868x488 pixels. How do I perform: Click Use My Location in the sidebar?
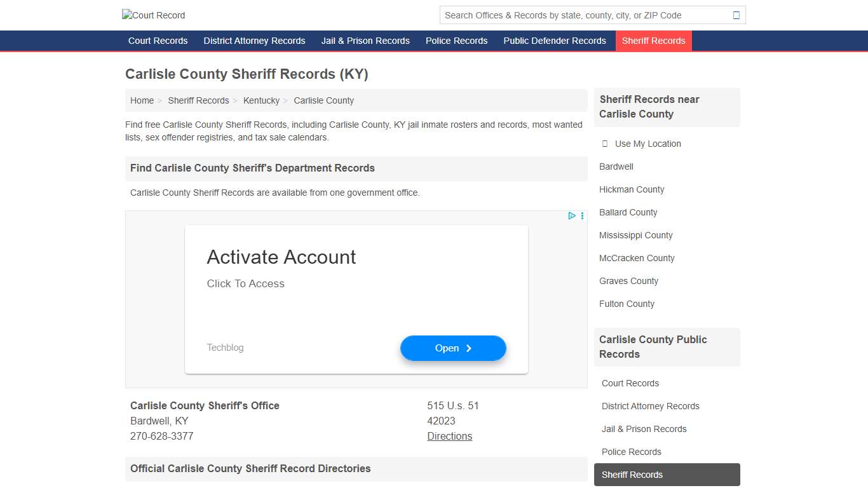point(648,144)
